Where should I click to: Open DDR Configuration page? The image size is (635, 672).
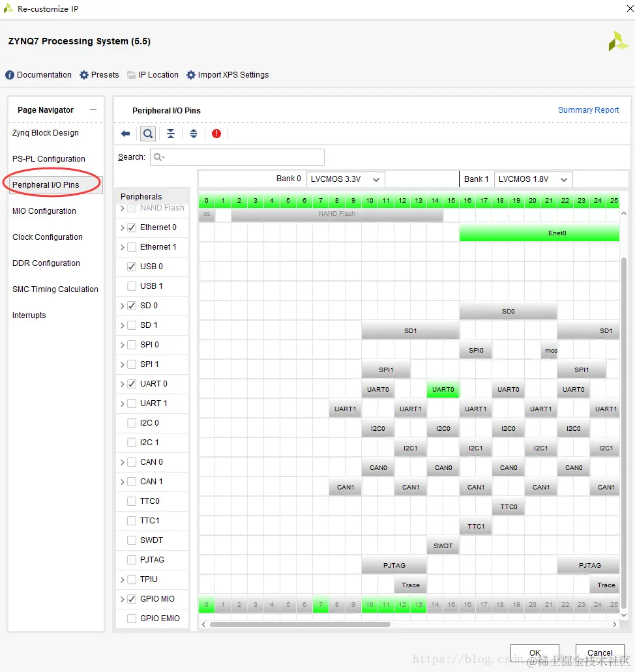[x=46, y=263]
